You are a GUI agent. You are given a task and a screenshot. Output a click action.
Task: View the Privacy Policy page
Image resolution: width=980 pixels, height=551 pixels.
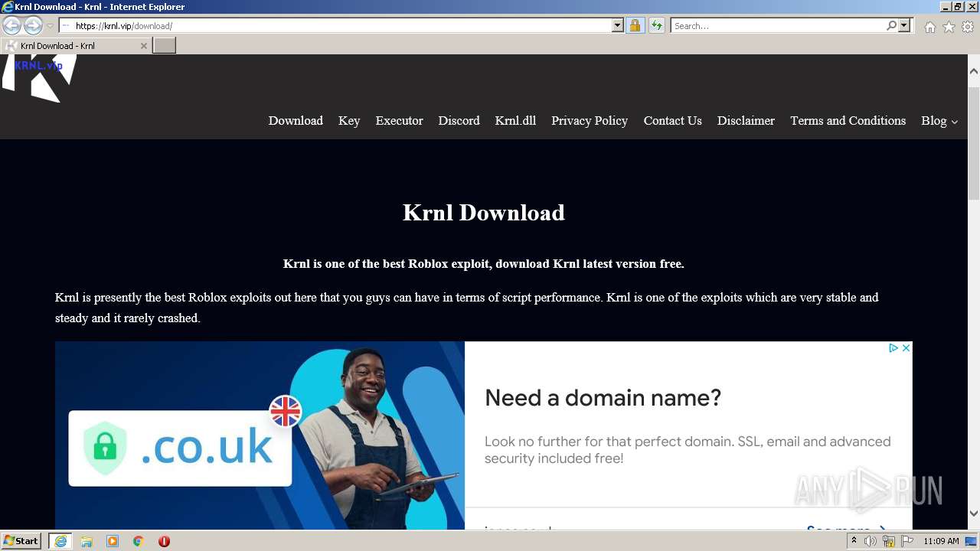(x=590, y=120)
